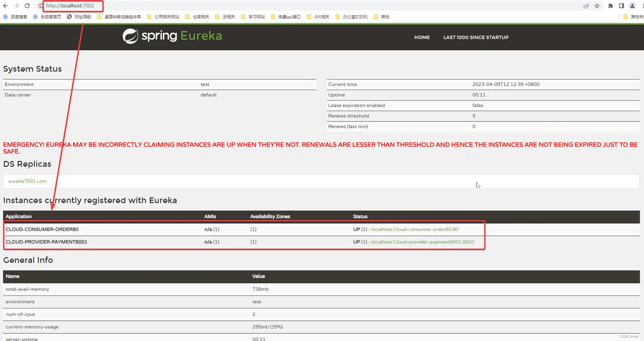
Task: Open the localhost:Cloud-provider-payment8001:8001 instance link
Action: 423,242
